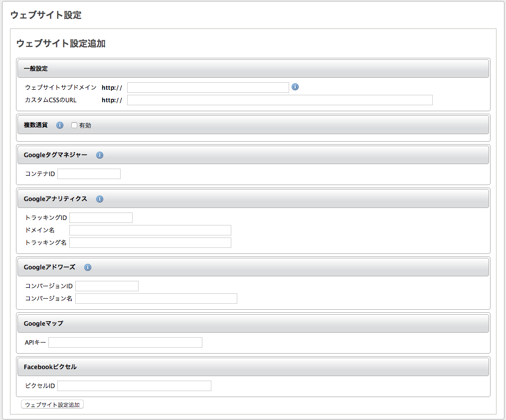506x420 pixels.
Task: Click the Googleマップ section header
Action: tap(253, 323)
